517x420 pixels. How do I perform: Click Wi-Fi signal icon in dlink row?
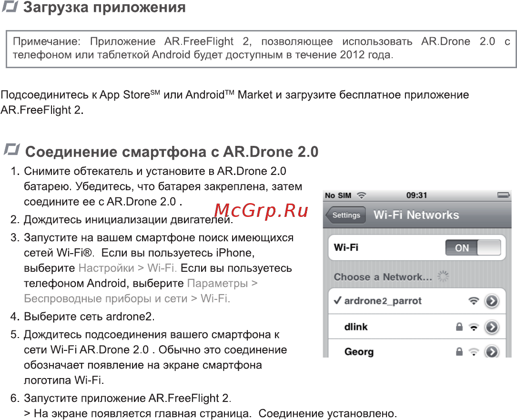click(x=474, y=327)
